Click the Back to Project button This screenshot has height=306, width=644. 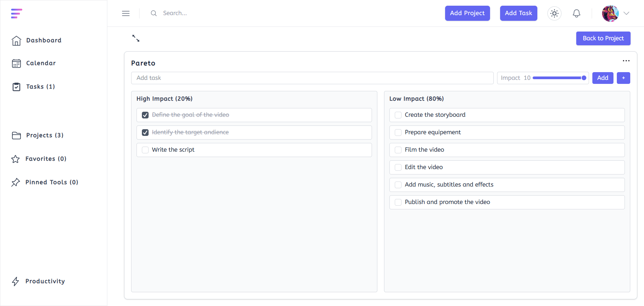(603, 38)
